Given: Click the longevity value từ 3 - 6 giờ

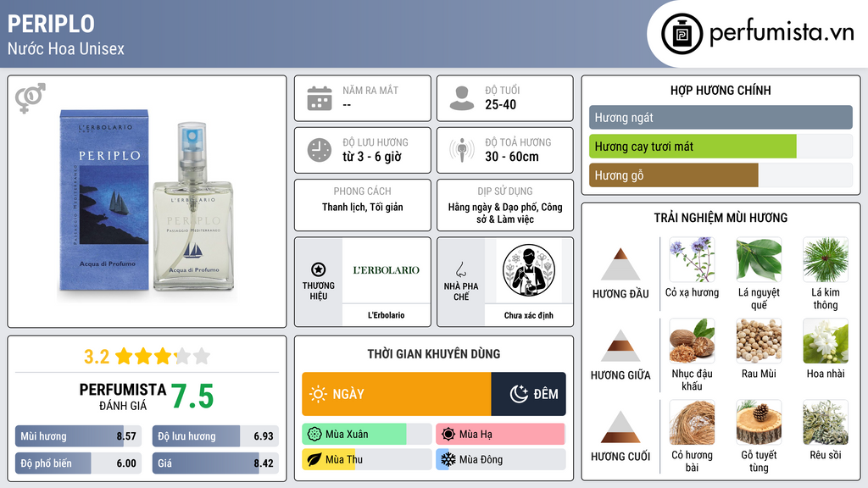Looking at the screenshot, I should tap(371, 157).
